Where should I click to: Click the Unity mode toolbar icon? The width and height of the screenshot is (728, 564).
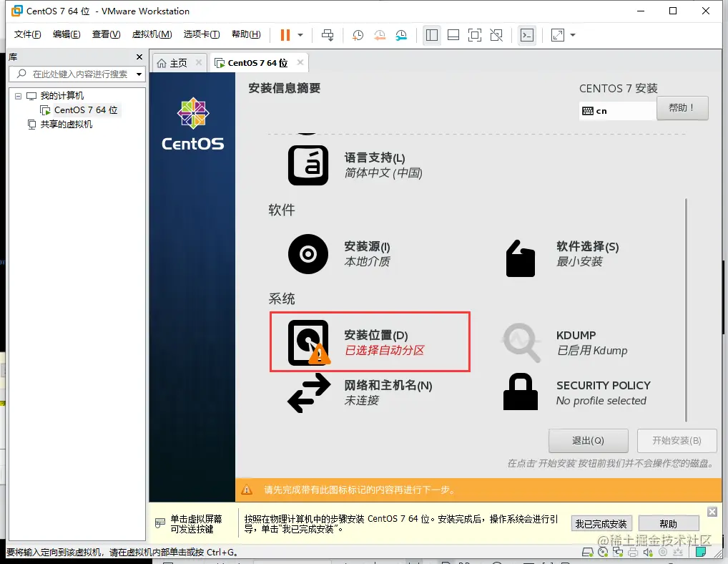click(x=496, y=35)
